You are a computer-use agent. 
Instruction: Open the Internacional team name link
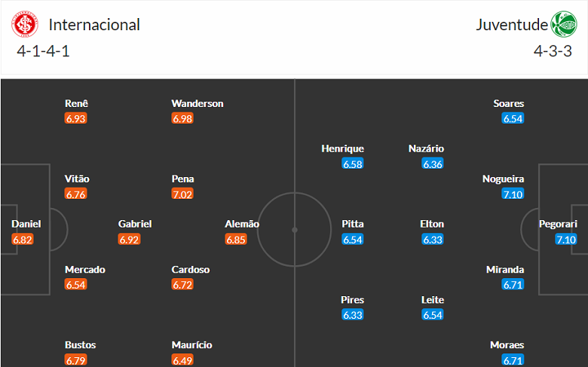point(94,25)
